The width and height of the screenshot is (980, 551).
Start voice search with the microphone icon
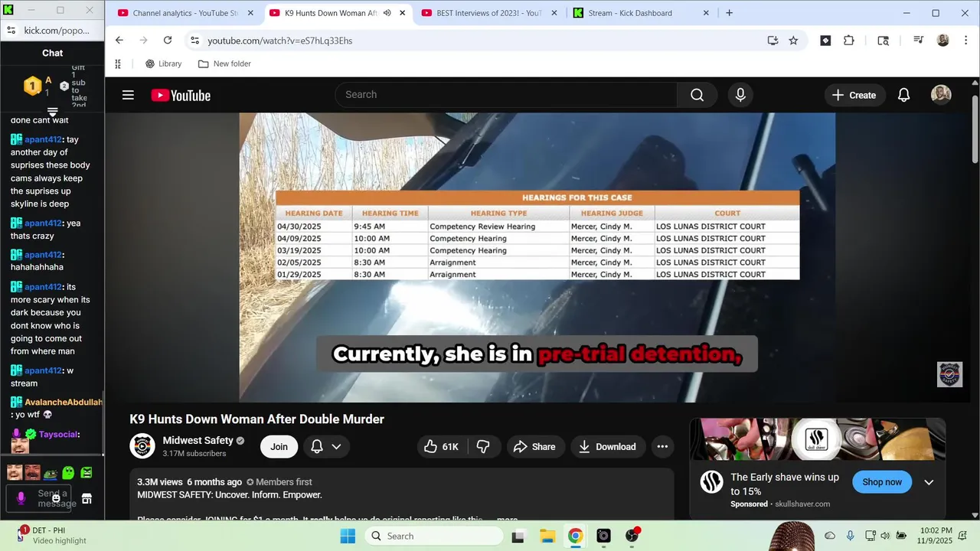click(x=740, y=95)
